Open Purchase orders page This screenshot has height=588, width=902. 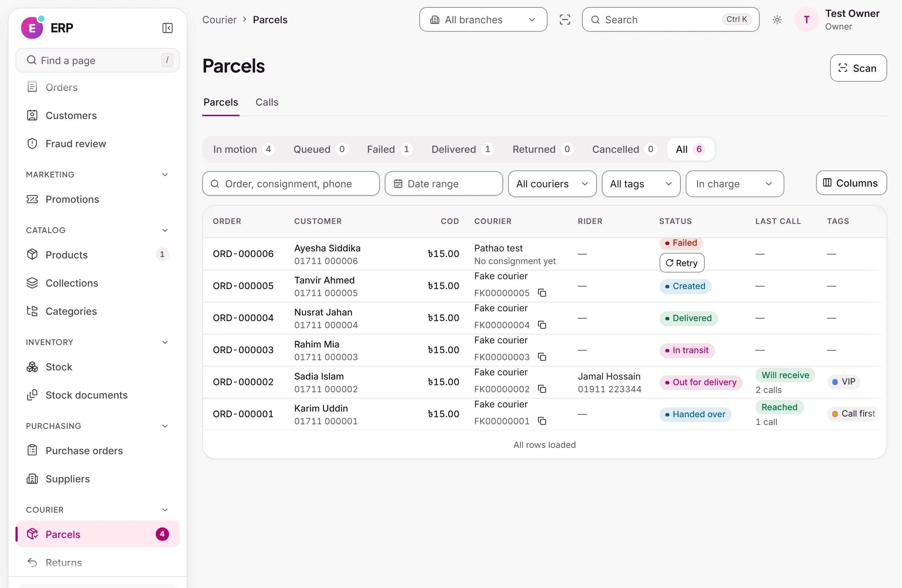97,451
